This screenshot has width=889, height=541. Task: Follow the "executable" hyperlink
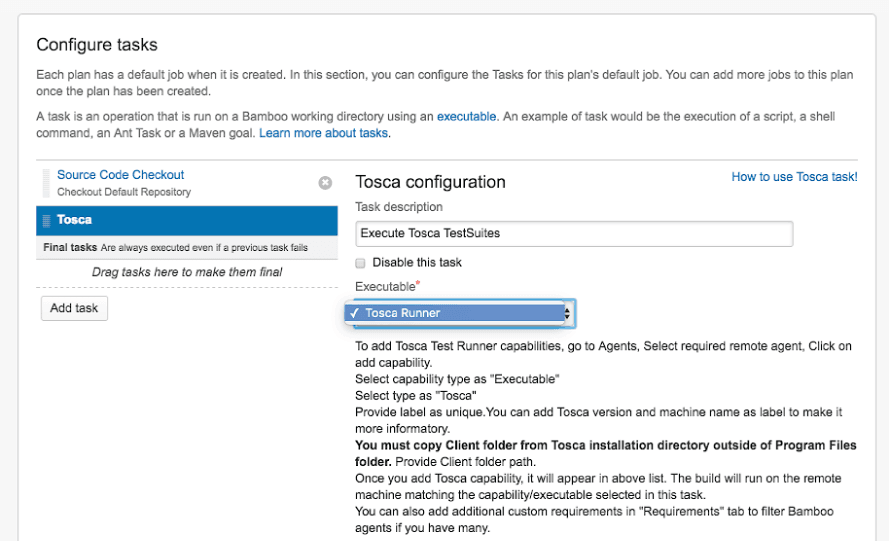coord(466,116)
